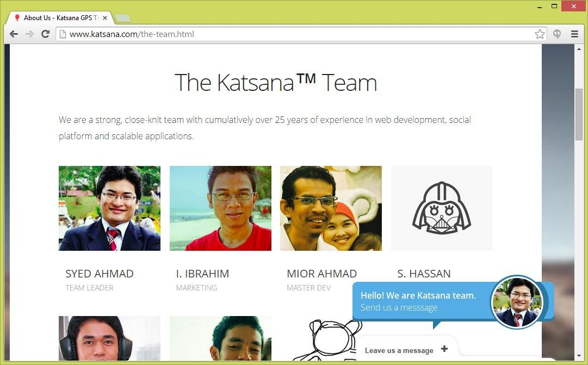
Task: Click the vertical scrollbar thumb
Action: [579, 114]
